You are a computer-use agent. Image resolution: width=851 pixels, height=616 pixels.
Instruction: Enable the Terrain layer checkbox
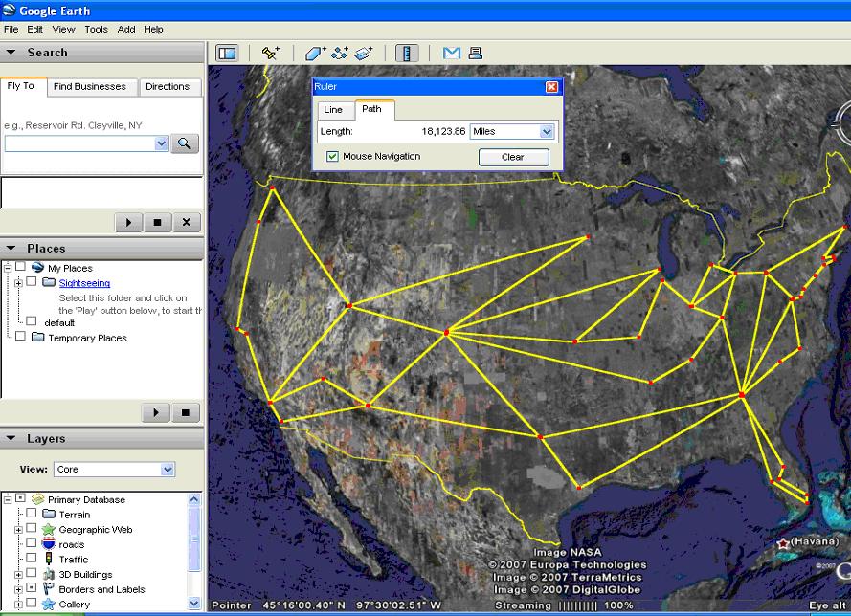(32, 513)
